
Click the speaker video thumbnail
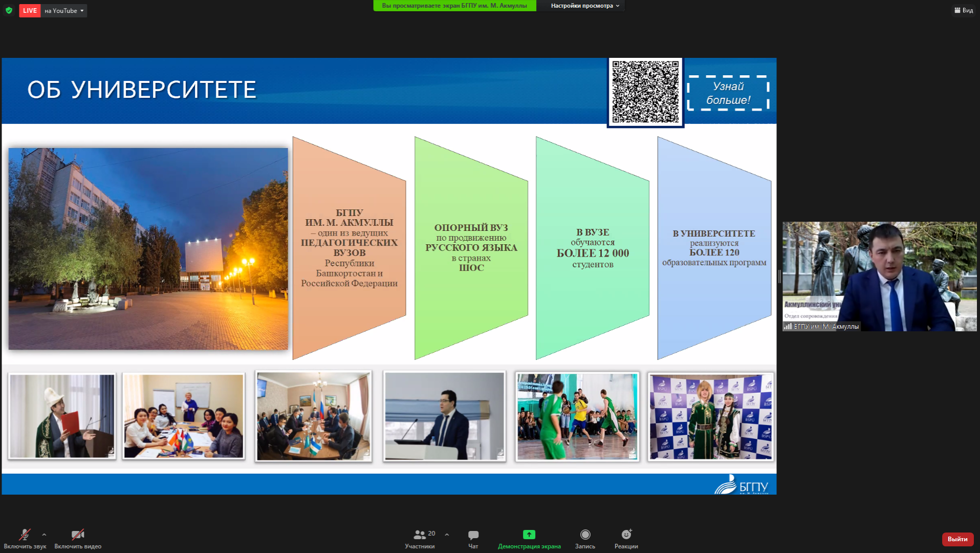[879, 276]
